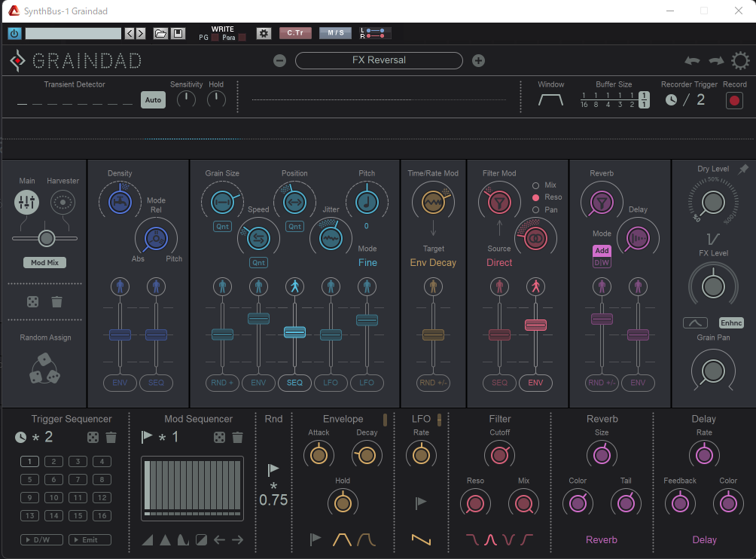Click the Record button
756x559 pixels.
pyautogui.click(x=734, y=100)
